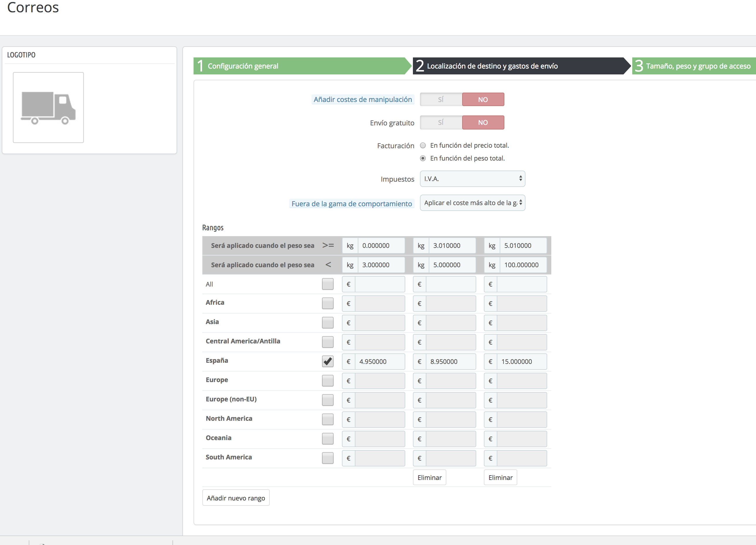This screenshot has width=756, height=545.
Task: Select billing by total weight radio
Action: [x=423, y=158]
